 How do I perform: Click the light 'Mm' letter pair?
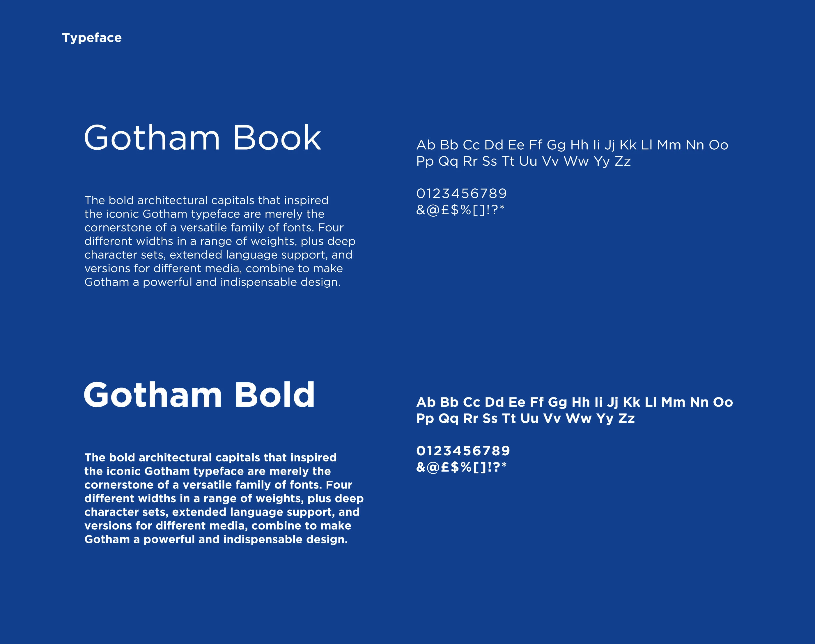click(x=669, y=145)
